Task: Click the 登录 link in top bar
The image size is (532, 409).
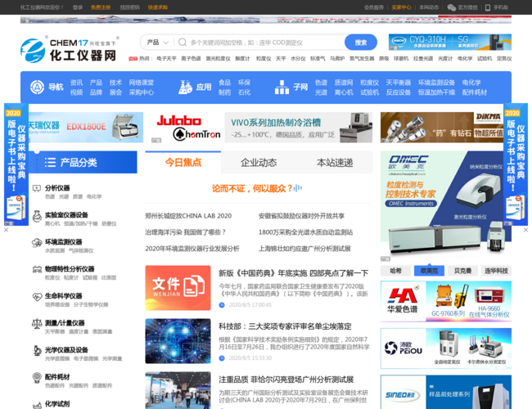Action: [x=78, y=7]
